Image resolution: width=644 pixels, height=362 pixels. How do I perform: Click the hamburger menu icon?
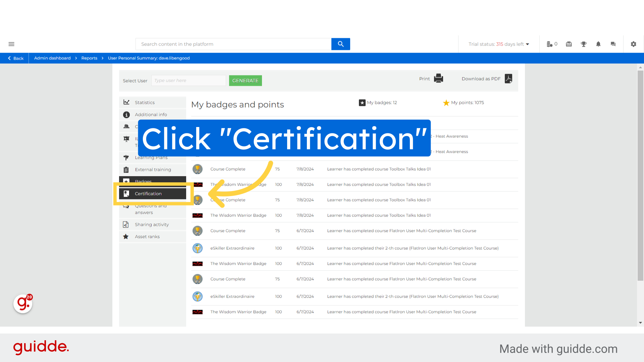(11, 44)
